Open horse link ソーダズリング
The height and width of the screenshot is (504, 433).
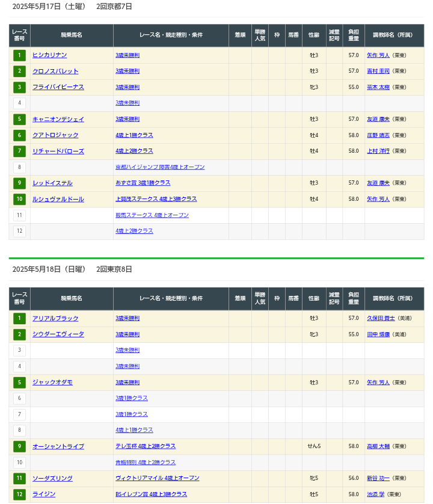click(x=52, y=478)
